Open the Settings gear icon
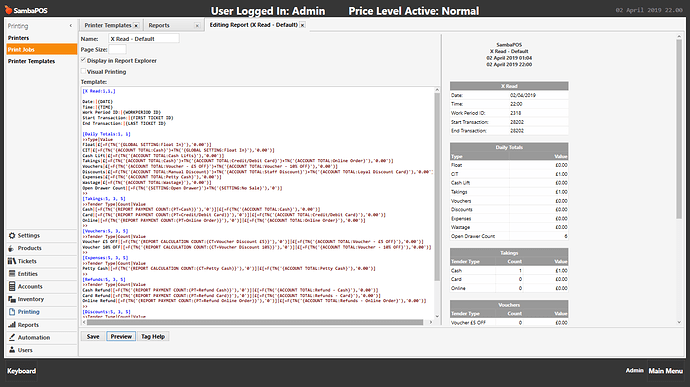This screenshot has height=387, width=690. point(12,236)
